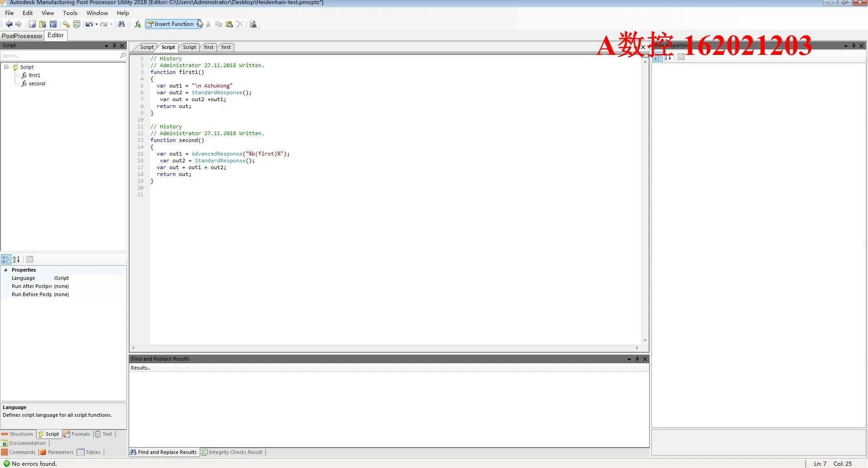Collapse the Script root tree node
This screenshot has height=468, width=868.
(x=6, y=67)
